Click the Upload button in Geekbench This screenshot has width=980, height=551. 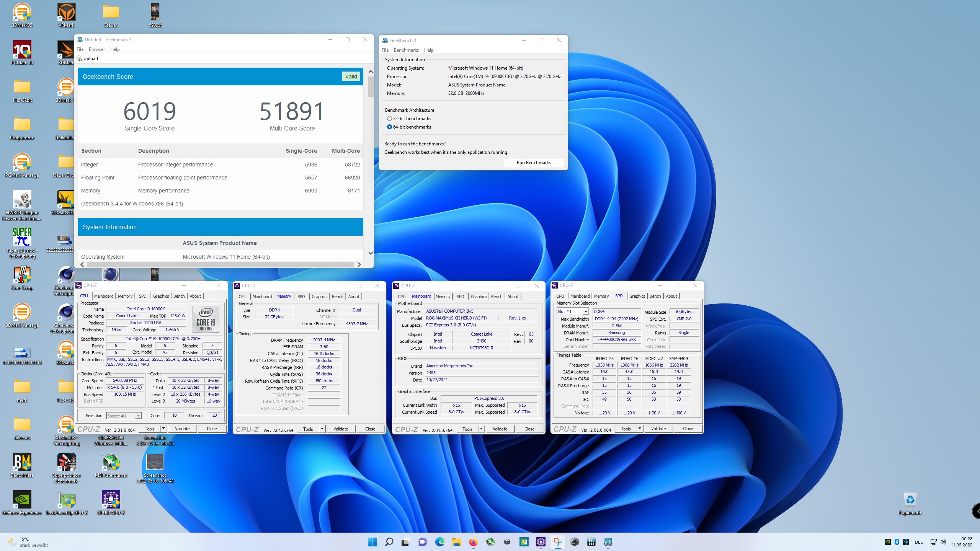88,59
